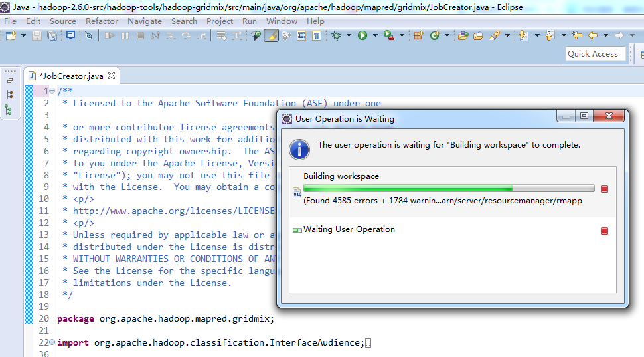The height and width of the screenshot is (357, 644).
Task: Open the Search dropdown arrow
Action: pos(507,36)
